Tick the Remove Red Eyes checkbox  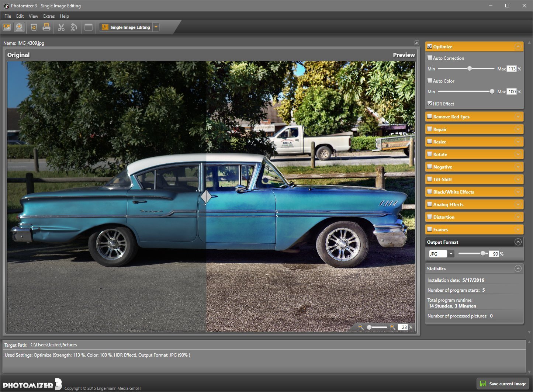(x=429, y=117)
